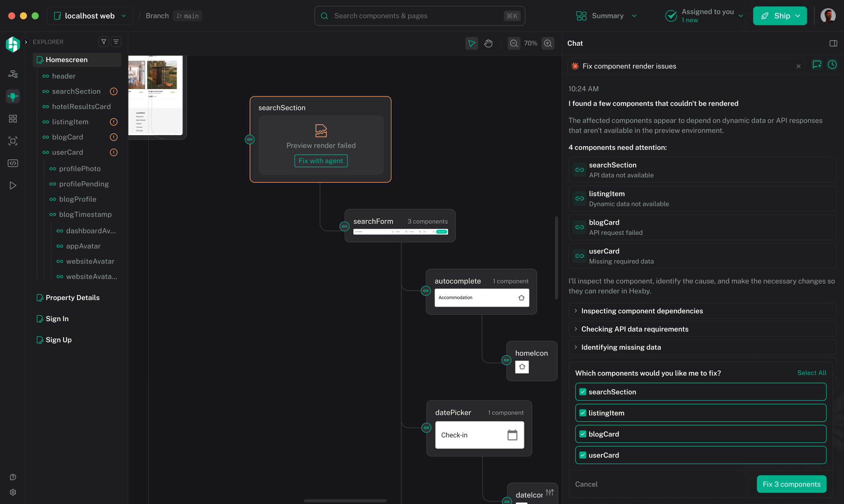Image resolution: width=844 pixels, height=504 pixels.
Task: Close the Fix component render issues chat
Action: tap(799, 66)
